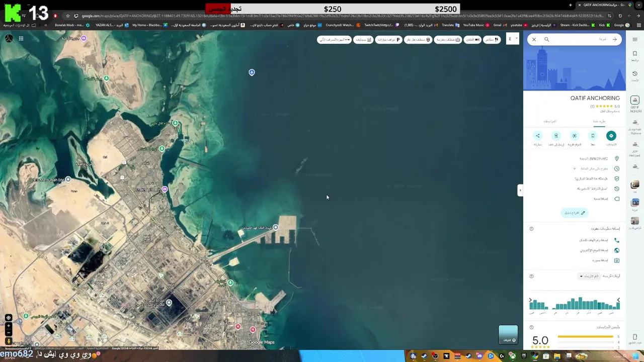Zoom in with the map plus button
Screen dimensions: 644x362
click(9, 325)
